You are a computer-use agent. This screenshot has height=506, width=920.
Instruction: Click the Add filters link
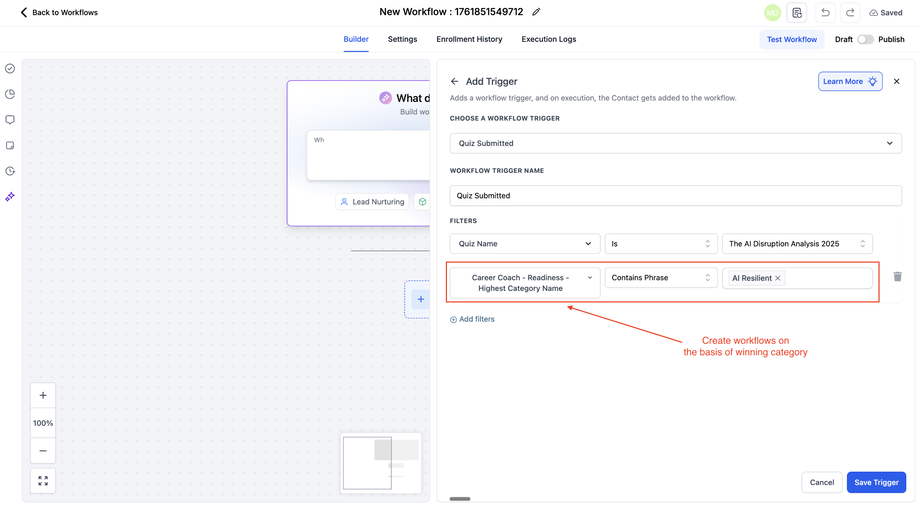point(472,320)
